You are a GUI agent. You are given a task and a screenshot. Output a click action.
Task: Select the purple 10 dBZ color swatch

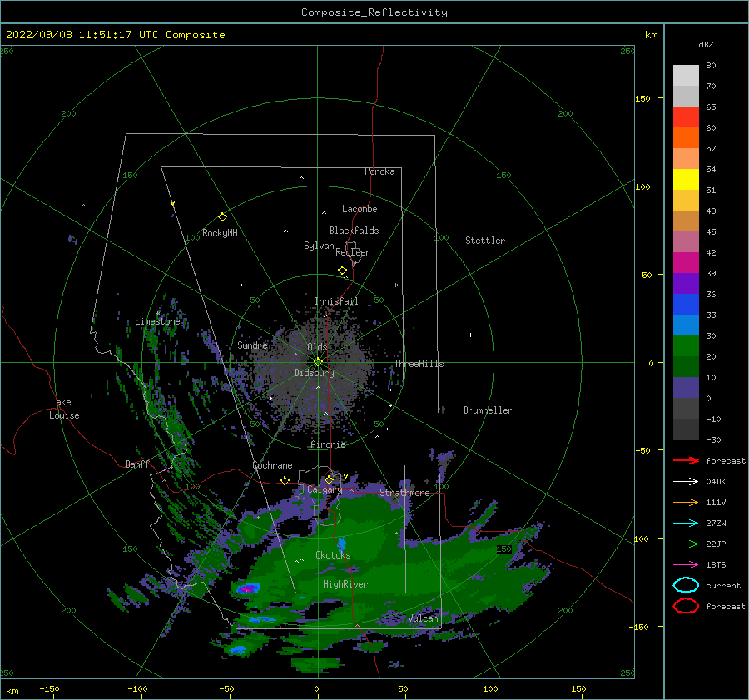[686, 387]
